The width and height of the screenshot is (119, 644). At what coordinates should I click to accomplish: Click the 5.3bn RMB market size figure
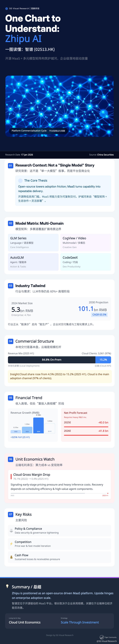22,310
